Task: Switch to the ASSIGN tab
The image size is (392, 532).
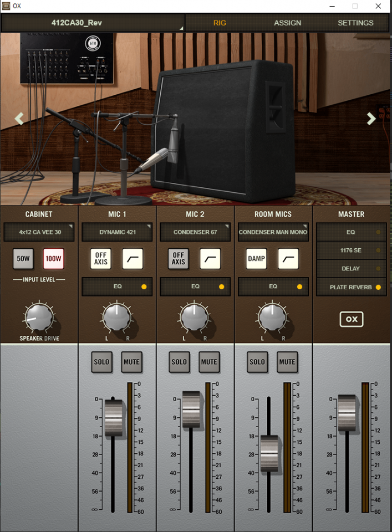Action: point(287,23)
